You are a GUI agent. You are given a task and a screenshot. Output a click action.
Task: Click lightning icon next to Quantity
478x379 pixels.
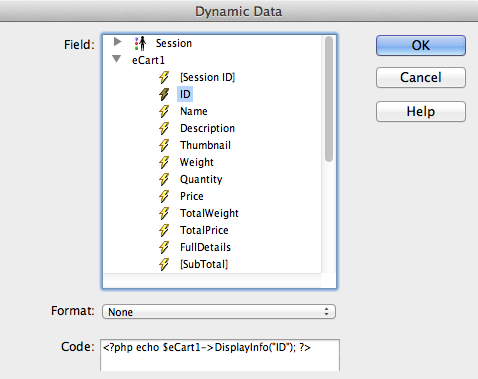(x=164, y=179)
